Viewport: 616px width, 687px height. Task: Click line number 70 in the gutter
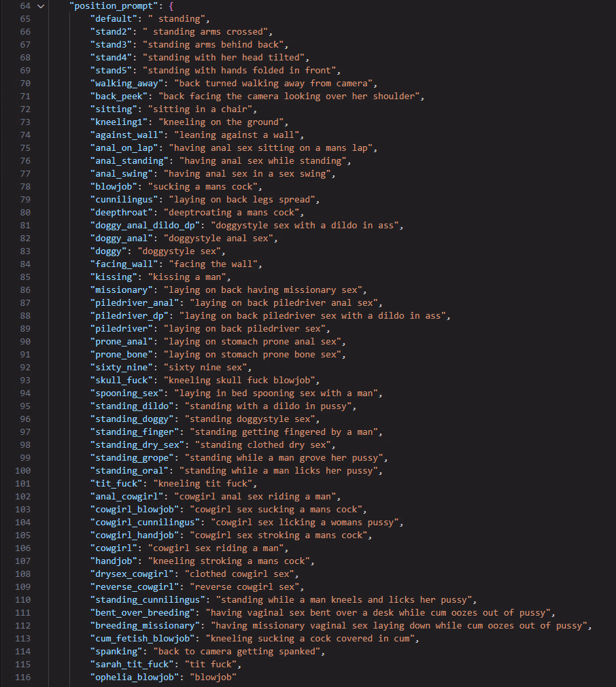(x=25, y=84)
